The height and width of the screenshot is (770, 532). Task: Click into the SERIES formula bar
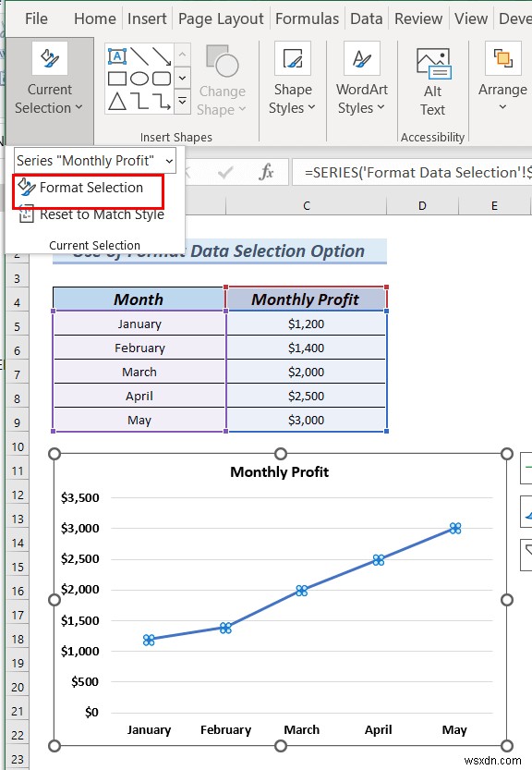412,172
